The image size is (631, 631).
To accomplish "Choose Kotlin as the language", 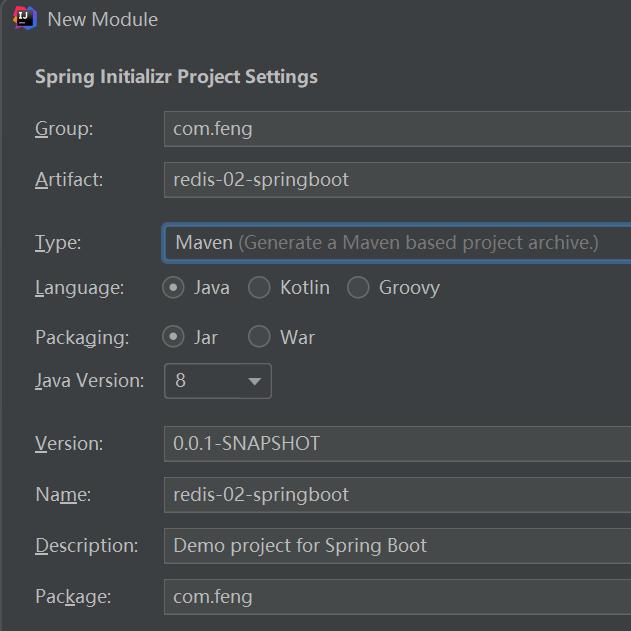I will [259, 288].
